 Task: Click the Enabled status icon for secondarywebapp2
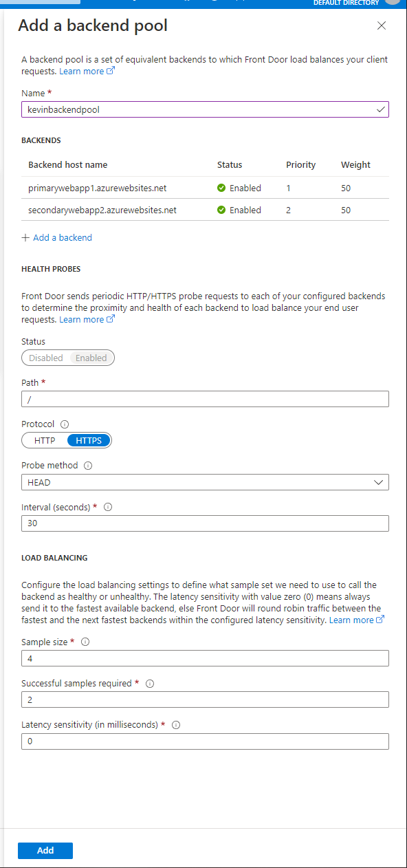(x=220, y=210)
